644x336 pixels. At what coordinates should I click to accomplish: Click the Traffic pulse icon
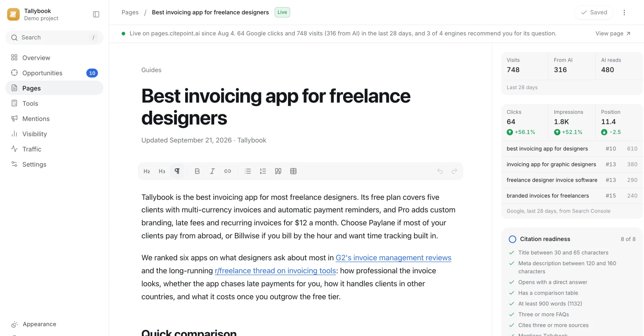tap(14, 149)
